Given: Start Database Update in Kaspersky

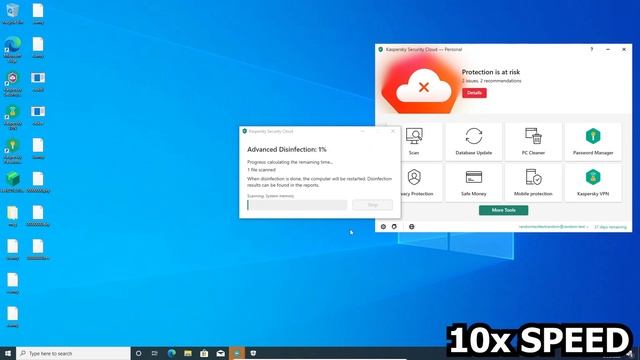Looking at the screenshot, I should pos(473,142).
